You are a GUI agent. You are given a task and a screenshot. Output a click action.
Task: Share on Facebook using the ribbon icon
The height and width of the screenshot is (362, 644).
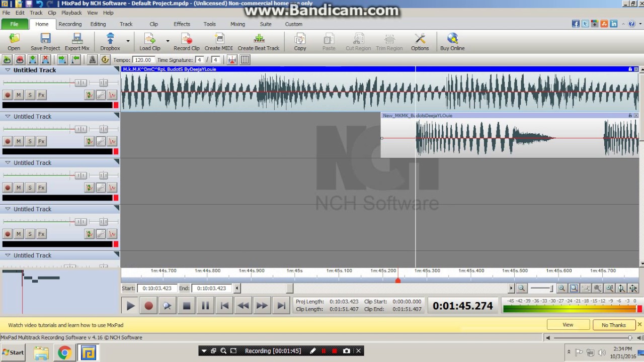pos(576,24)
